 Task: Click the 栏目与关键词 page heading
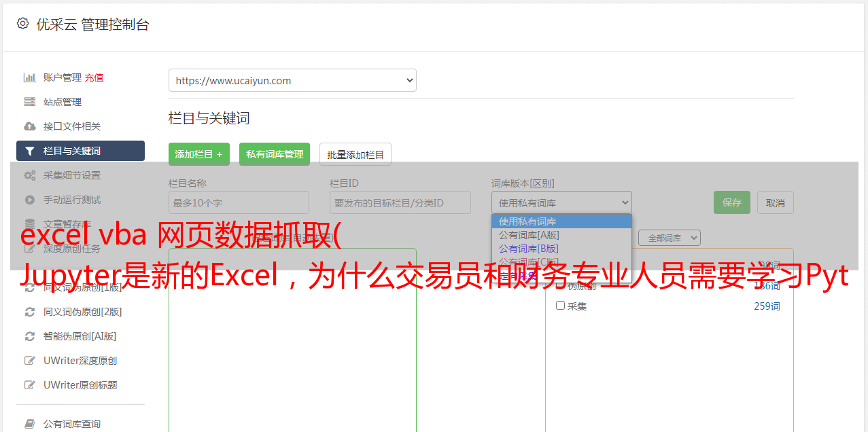click(209, 118)
